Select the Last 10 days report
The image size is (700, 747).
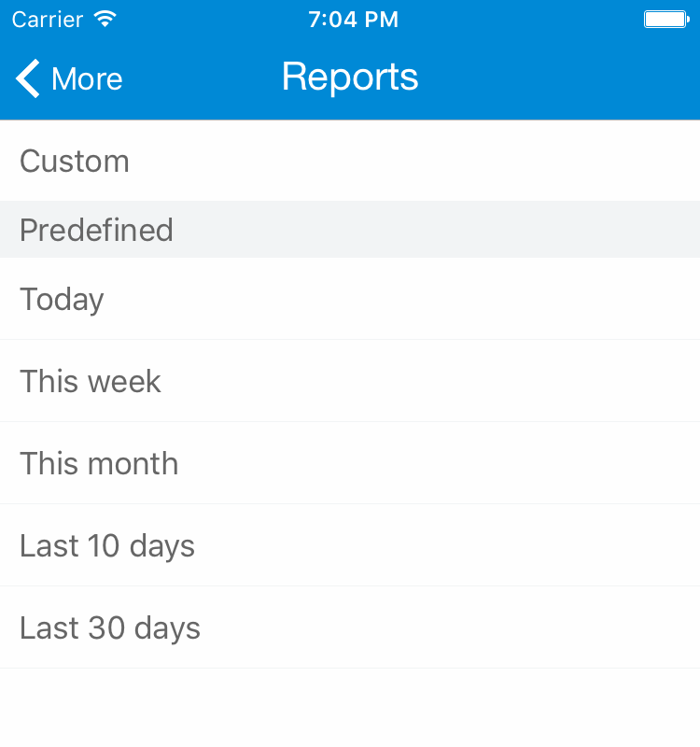click(x=107, y=546)
